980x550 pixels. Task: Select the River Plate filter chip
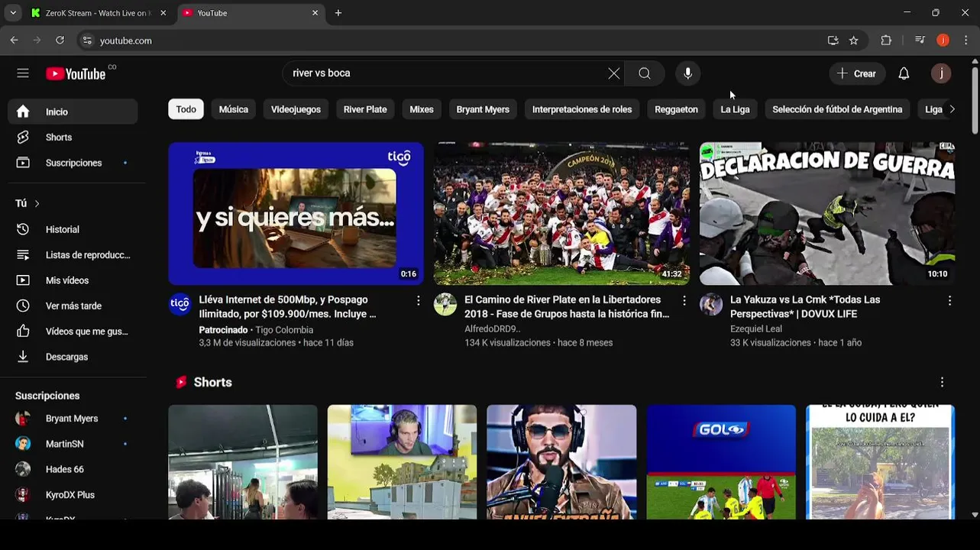tap(365, 109)
